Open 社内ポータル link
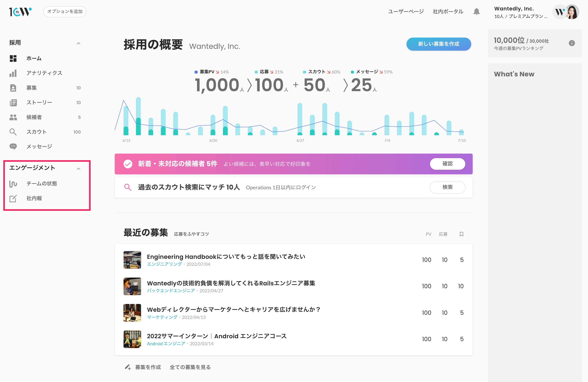Screen dimensions: 588x382 (x=448, y=12)
